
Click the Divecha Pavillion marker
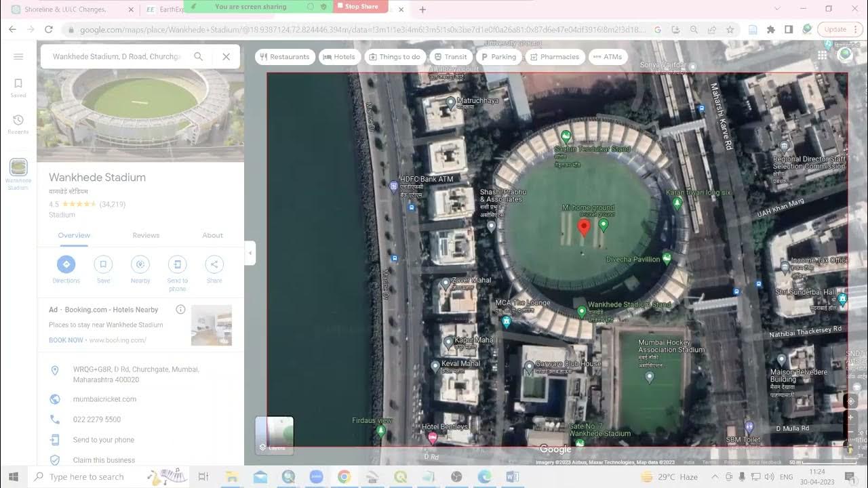click(x=667, y=258)
